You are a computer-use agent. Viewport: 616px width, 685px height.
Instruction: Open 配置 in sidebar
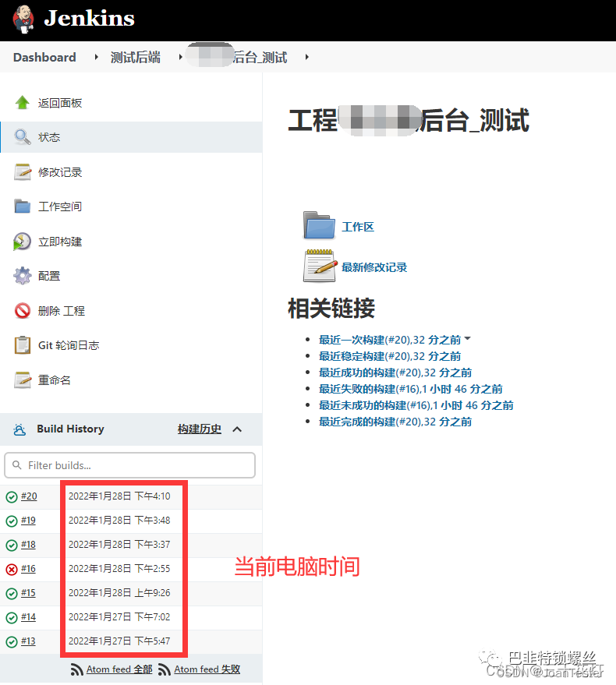click(49, 276)
